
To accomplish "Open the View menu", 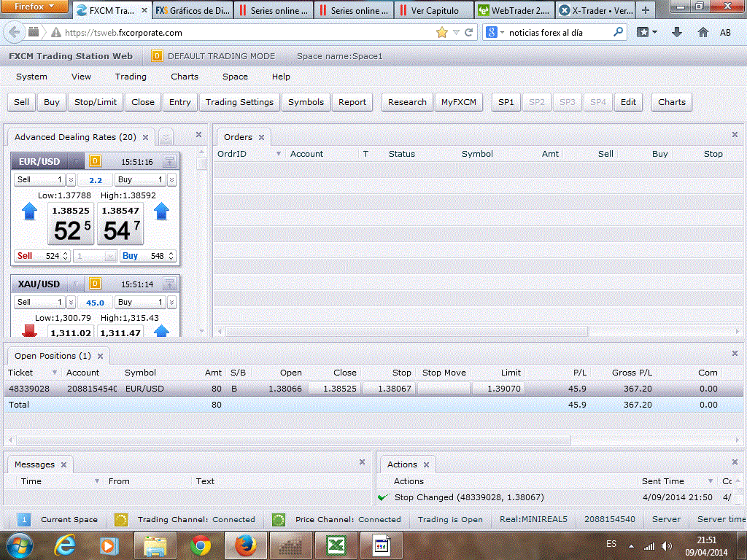I will tap(81, 76).
